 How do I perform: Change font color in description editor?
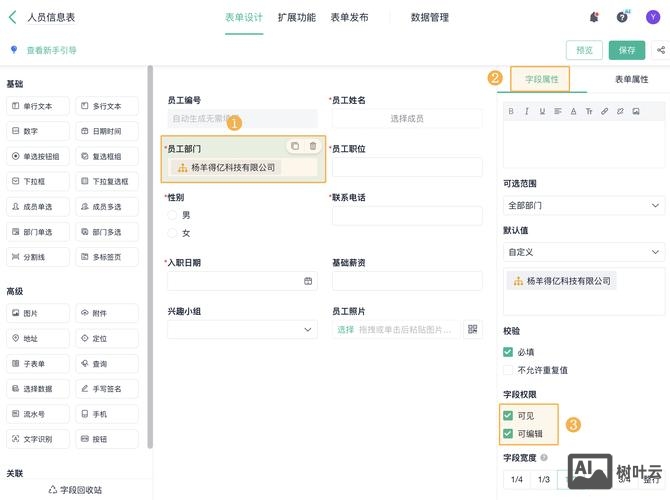(573, 112)
